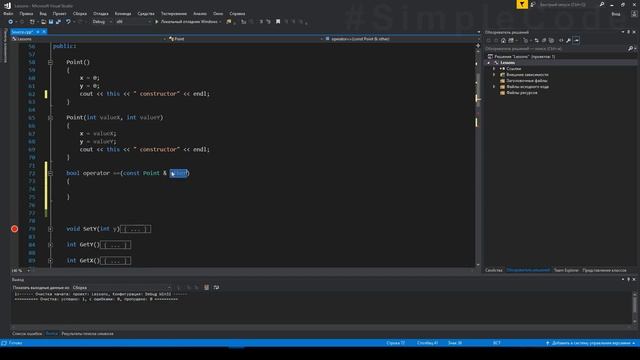Open Properties wrench in Solution Explorer
Viewport: 640px width, 360px height.
coord(568,40)
